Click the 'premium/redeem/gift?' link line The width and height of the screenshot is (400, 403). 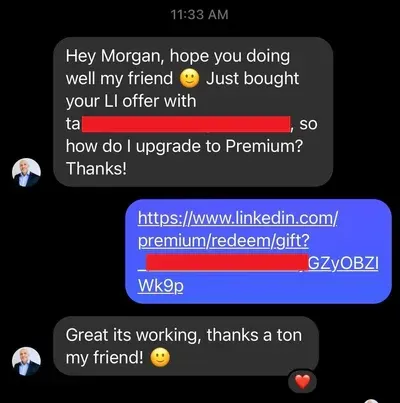pos(223,241)
